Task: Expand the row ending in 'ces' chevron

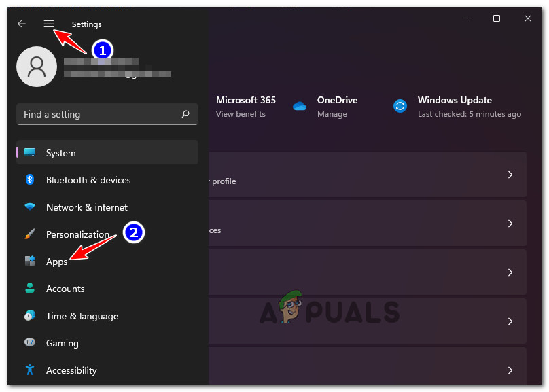Action: pos(510,224)
